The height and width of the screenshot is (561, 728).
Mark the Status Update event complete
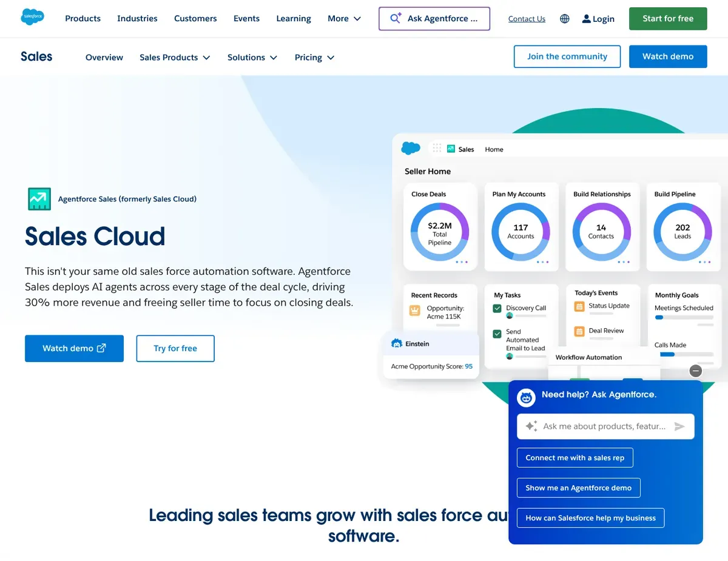[x=581, y=306]
